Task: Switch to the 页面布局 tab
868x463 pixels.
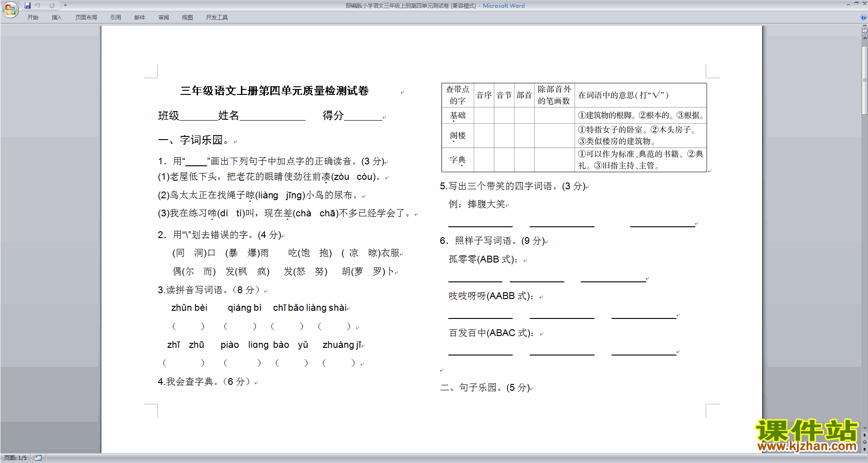Action: (x=86, y=18)
